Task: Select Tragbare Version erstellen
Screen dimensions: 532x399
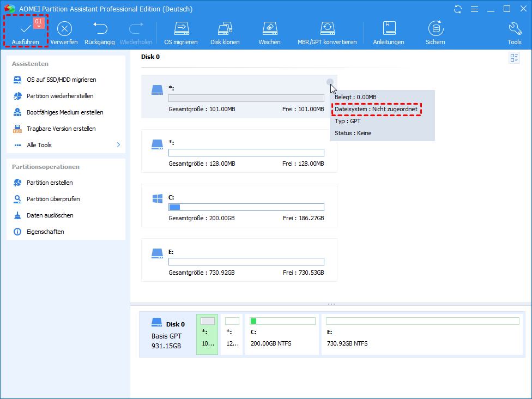Action: [x=61, y=129]
